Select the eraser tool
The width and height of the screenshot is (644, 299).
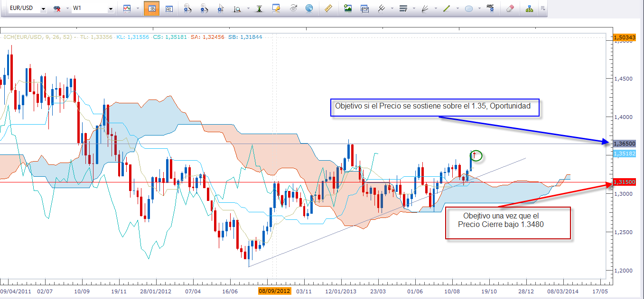click(510, 9)
